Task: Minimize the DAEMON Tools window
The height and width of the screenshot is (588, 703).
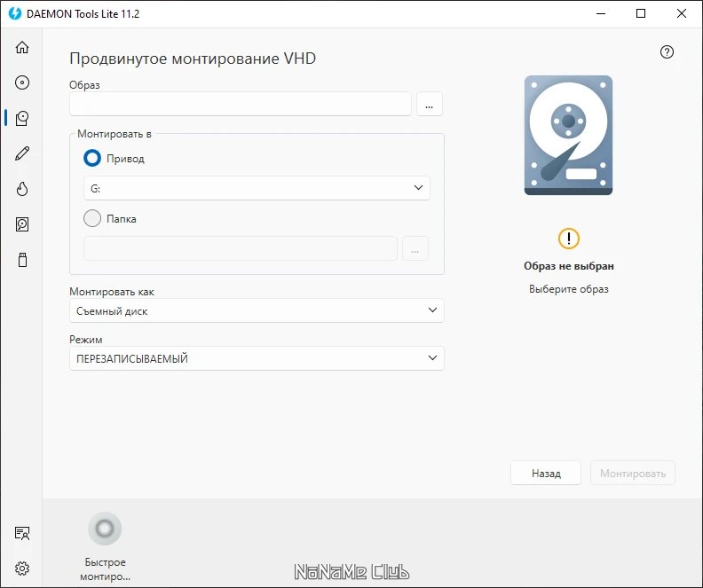Action: click(x=601, y=13)
